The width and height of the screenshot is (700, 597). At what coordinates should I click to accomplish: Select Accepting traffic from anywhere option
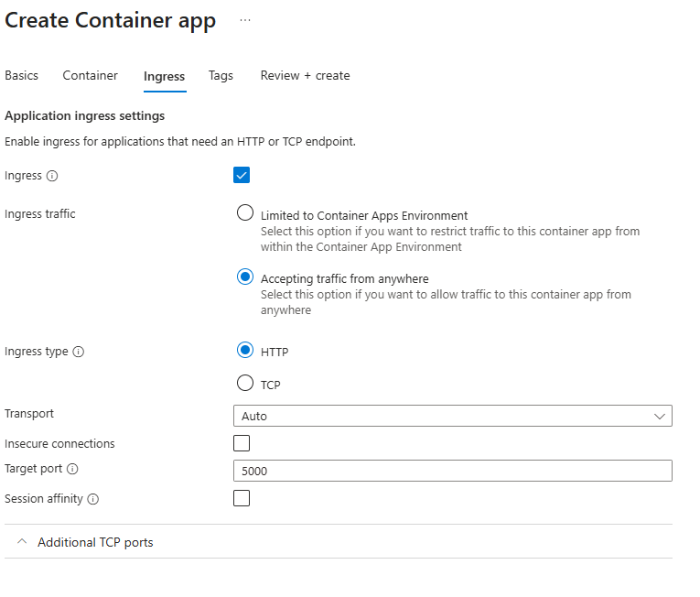tap(244, 277)
